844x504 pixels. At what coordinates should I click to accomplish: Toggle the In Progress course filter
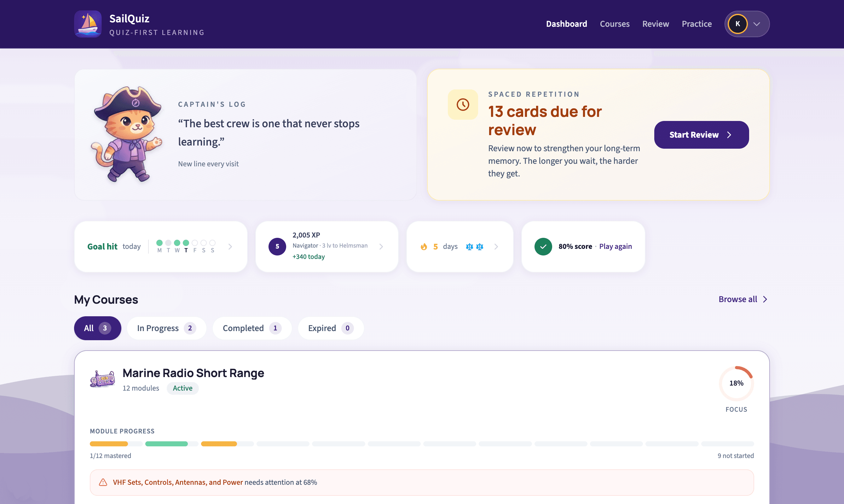[x=166, y=328]
